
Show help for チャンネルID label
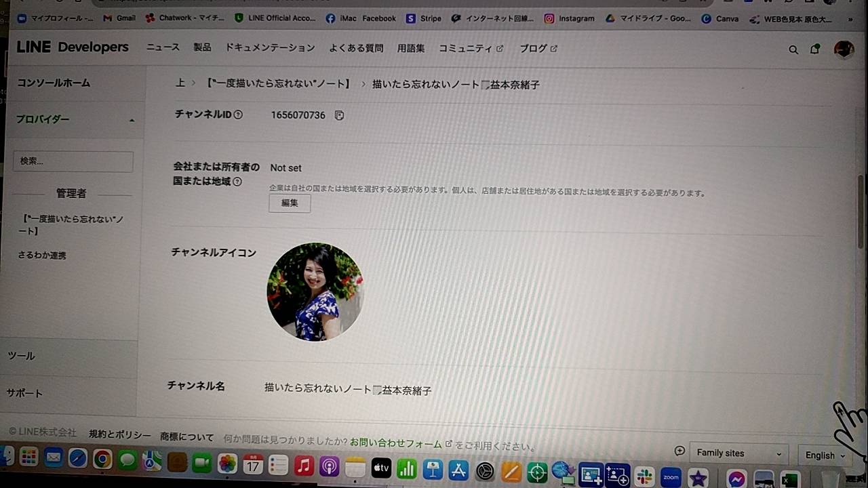pyautogui.click(x=238, y=115)
